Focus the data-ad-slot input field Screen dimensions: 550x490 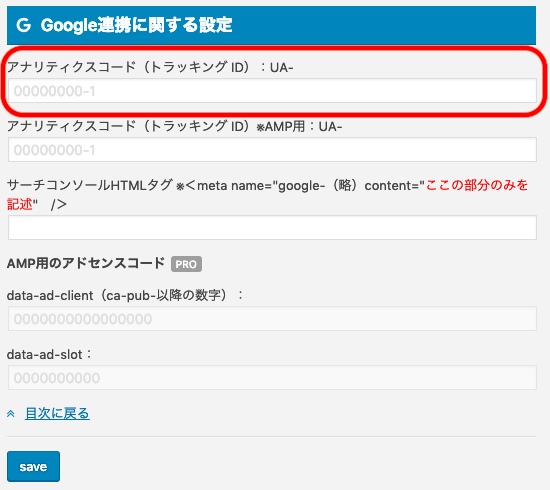[272, 377]
